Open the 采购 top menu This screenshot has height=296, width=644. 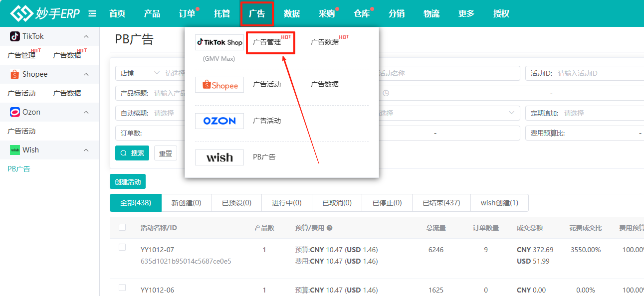click(x=327, y=13)
